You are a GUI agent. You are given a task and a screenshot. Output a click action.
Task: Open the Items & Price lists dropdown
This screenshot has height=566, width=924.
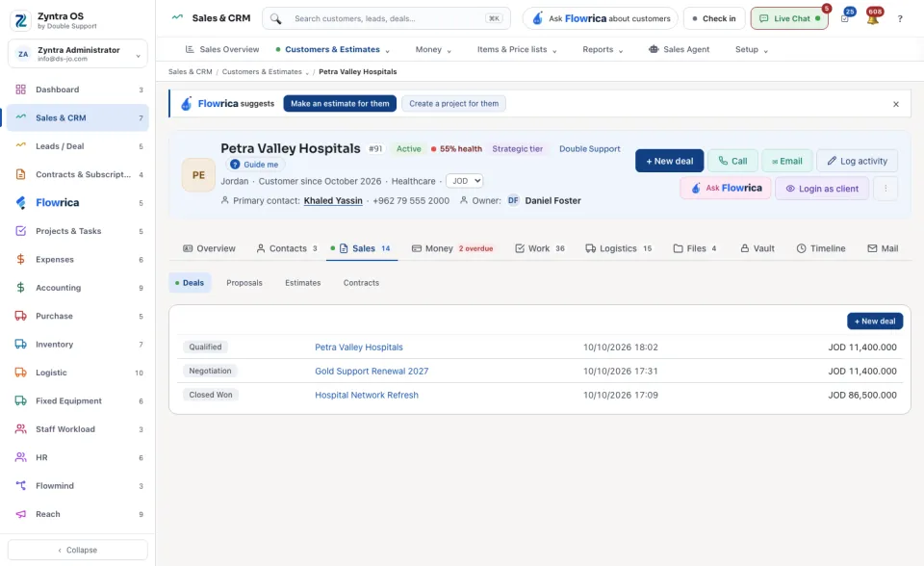pos(517,49)
